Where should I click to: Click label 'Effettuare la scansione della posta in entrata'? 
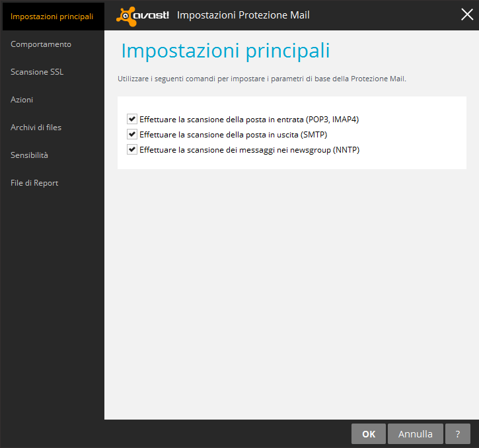[249, 119]
